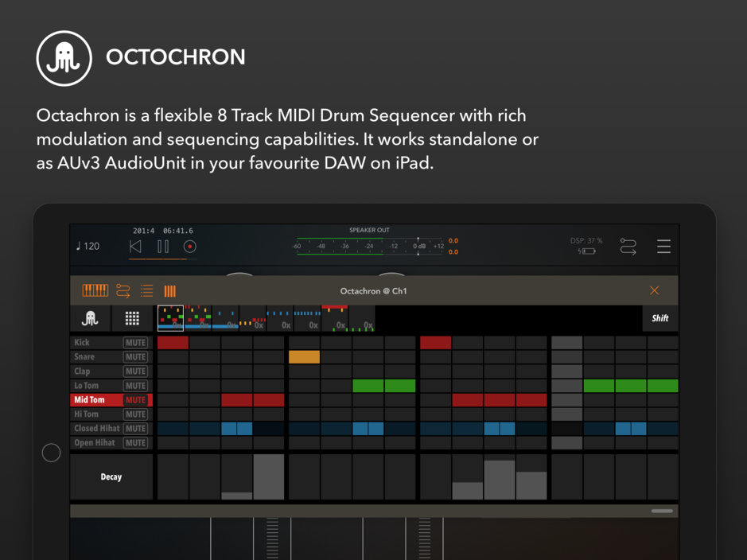
Task: Adjust the tallest Decay step bar
Action: tap(269, 476)
